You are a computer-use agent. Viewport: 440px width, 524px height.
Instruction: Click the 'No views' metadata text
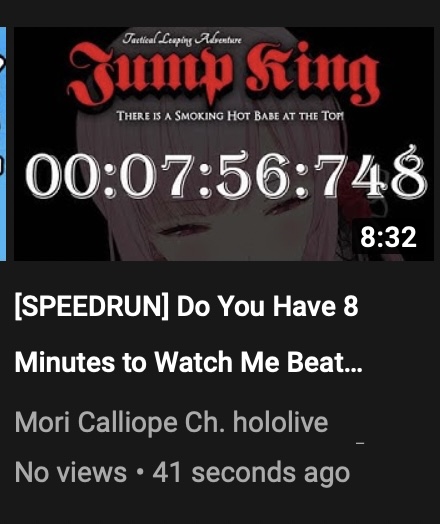(71, 473)
